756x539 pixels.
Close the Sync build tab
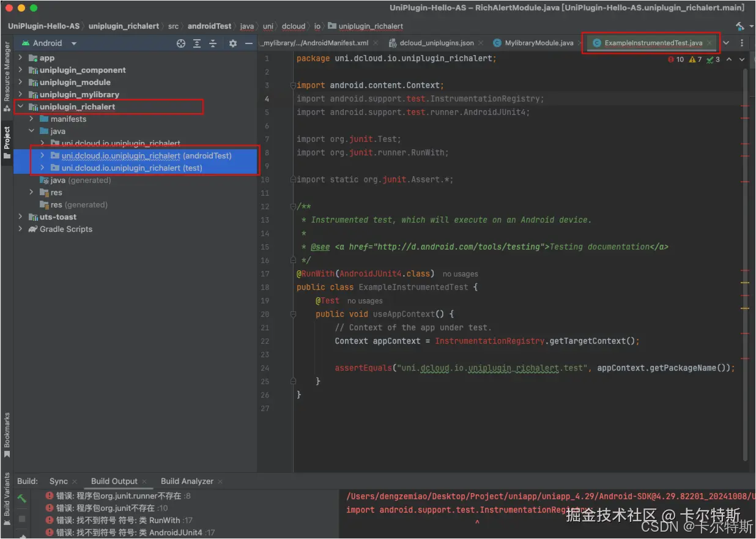pyautogui.click(x=75, y=481)
